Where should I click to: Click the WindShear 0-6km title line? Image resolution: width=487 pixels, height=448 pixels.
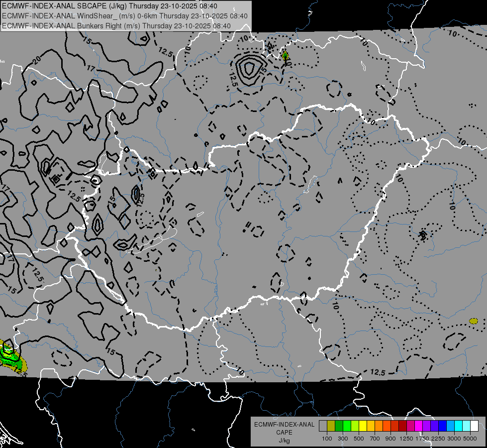pyautogui.click(x=124, y=16)
